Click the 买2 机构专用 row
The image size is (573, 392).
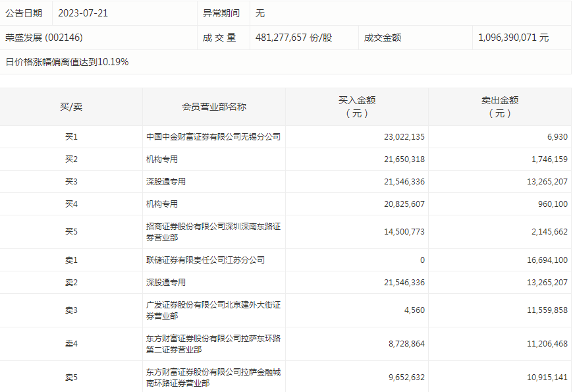point(158,157)
